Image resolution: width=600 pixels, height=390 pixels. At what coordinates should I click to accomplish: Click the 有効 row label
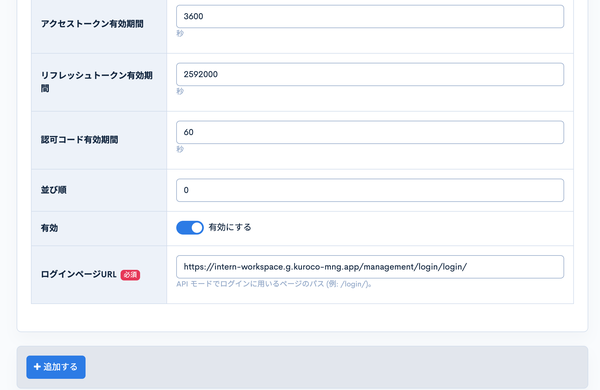49,228
